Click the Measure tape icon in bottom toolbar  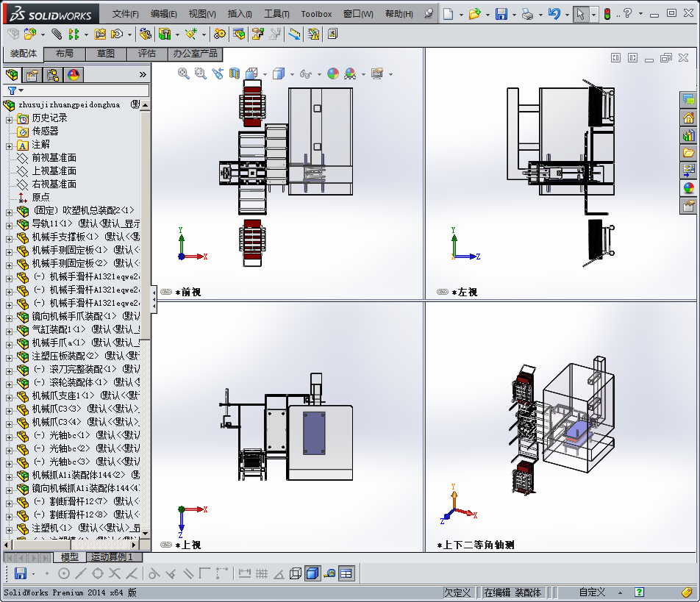[x=329, y=573]
